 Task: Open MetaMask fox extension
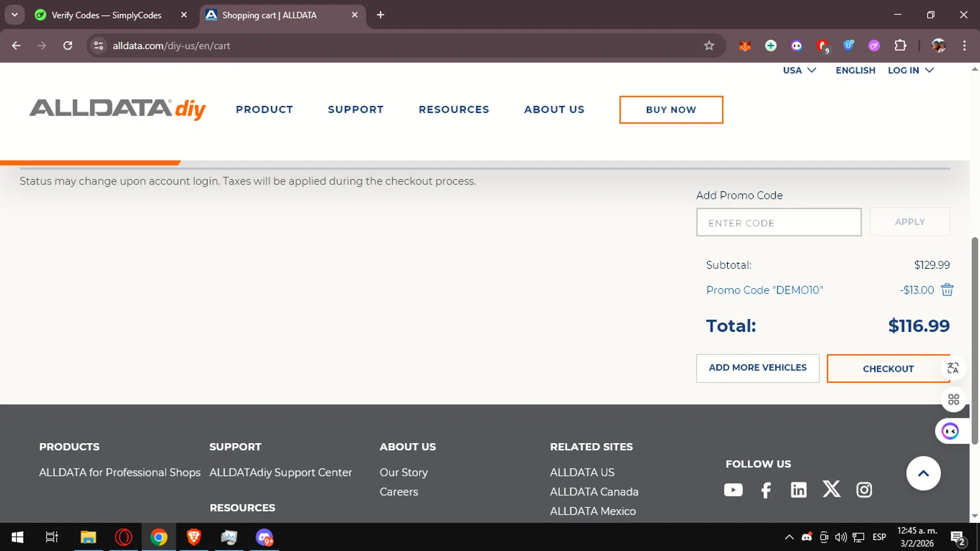[745, 46]
